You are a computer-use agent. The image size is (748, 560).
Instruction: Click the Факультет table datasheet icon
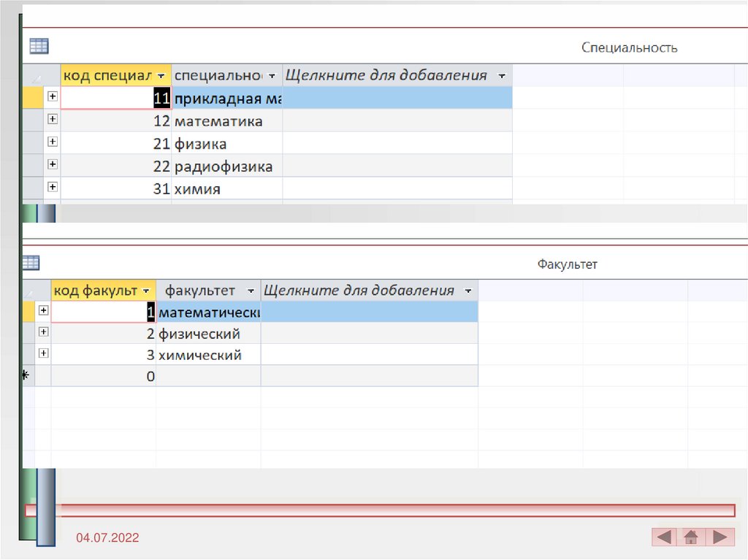(31, 263)
